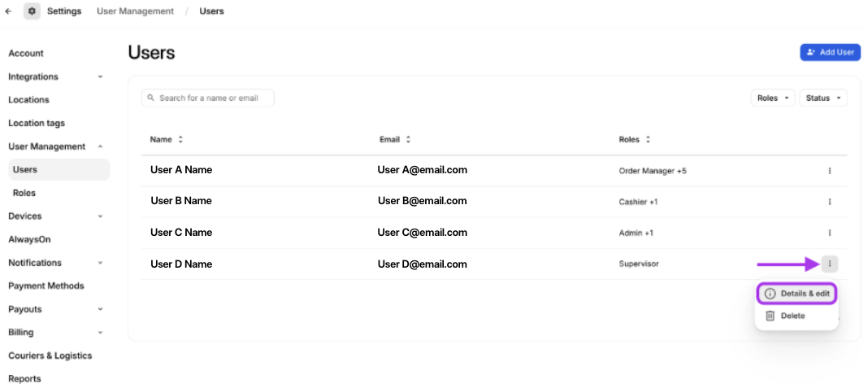Viewport: 868px width, 384px height.
Task: Click three-dot menu for User D
Action: 829,264
